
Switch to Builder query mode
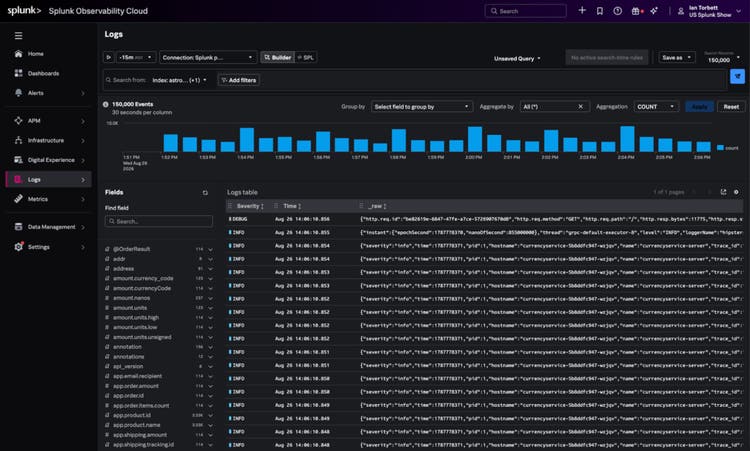click(278, 57)
